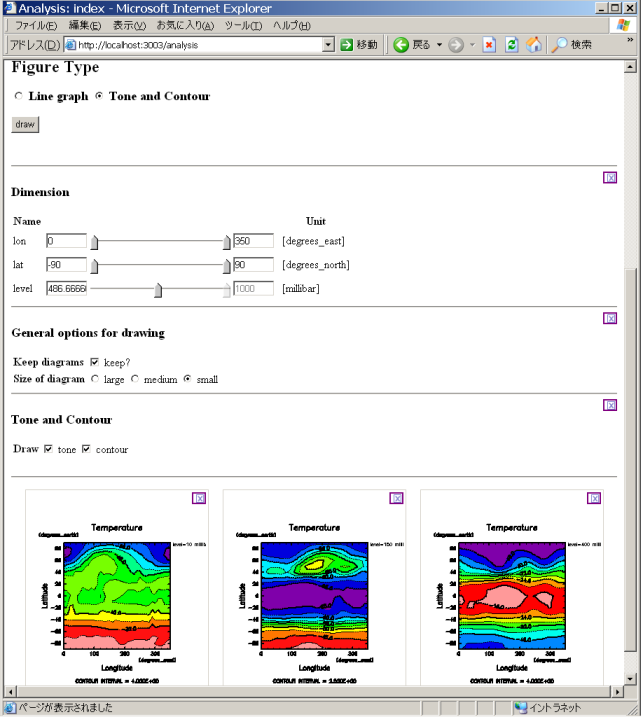Click the second Temperature contour plot
This screenshot has height=717, width=641.
pyautogui.click(x=315, y=596)
